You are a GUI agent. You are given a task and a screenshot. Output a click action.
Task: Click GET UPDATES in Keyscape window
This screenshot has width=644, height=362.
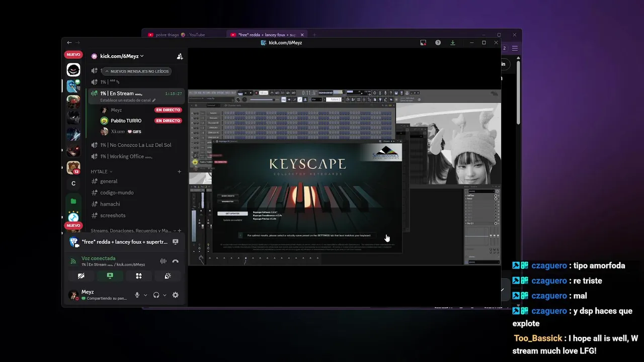point(232,214)
